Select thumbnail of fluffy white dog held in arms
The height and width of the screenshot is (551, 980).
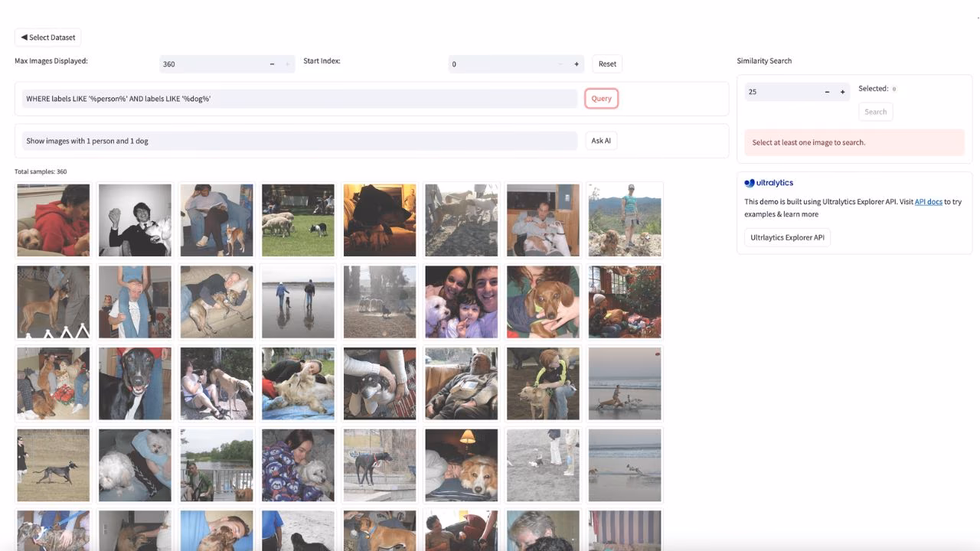click(135, 465)
